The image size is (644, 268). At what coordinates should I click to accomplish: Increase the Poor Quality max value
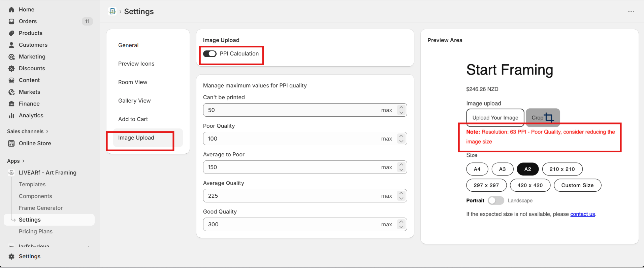[x=401, y=136]
